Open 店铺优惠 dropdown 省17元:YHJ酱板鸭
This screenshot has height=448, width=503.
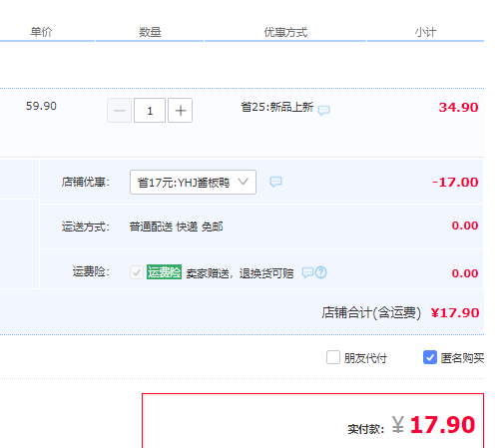point(193,182)
